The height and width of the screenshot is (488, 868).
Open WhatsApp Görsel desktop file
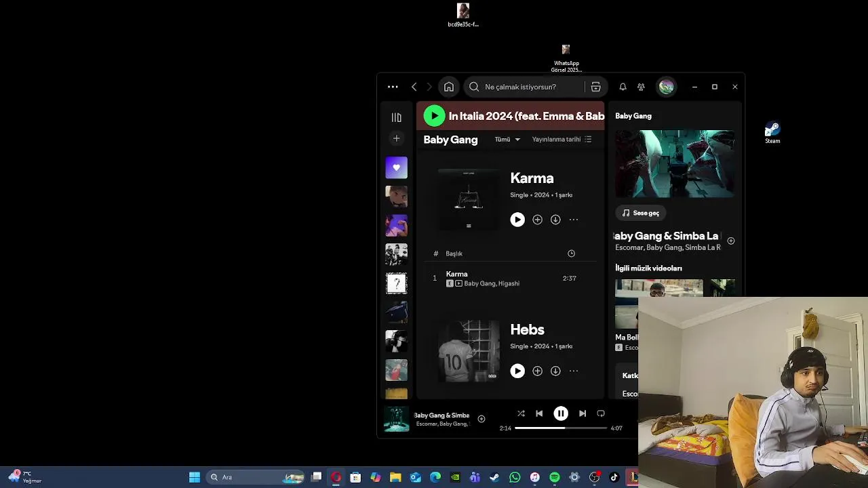coord(566,58)
